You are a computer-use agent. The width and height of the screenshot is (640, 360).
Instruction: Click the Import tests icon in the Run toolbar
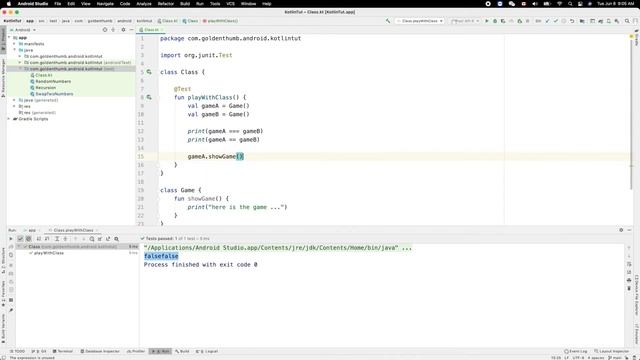(x=100, y=239)
